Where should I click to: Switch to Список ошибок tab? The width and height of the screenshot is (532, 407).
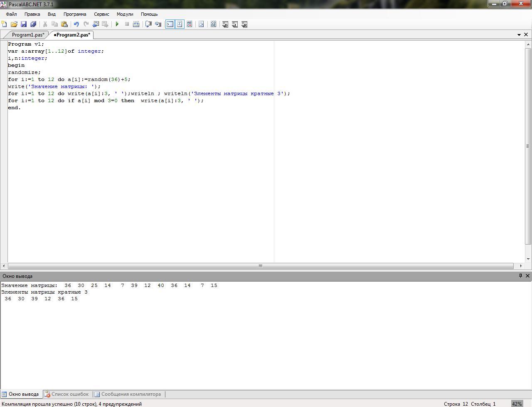coord(66,394)
